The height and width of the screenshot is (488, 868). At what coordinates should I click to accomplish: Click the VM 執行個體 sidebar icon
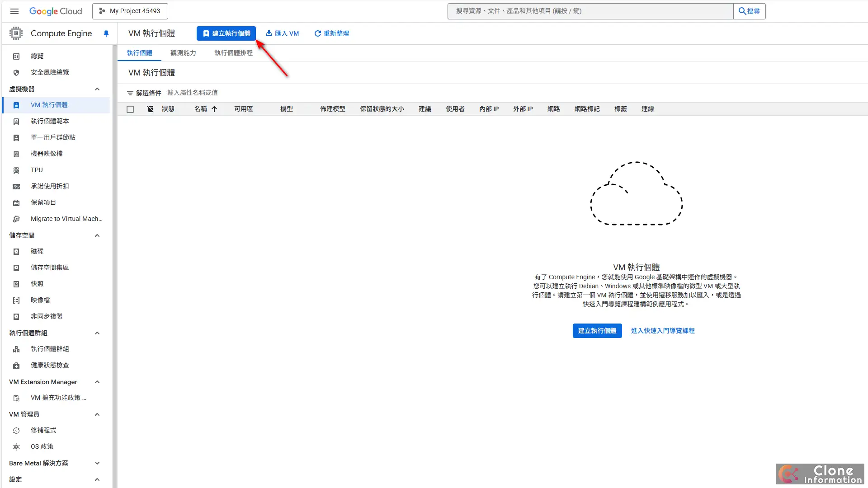coord(16,105)
